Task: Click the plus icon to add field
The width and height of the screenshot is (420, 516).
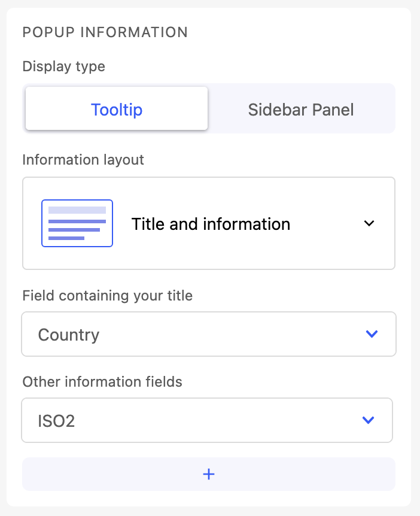Action: (209, 474)
